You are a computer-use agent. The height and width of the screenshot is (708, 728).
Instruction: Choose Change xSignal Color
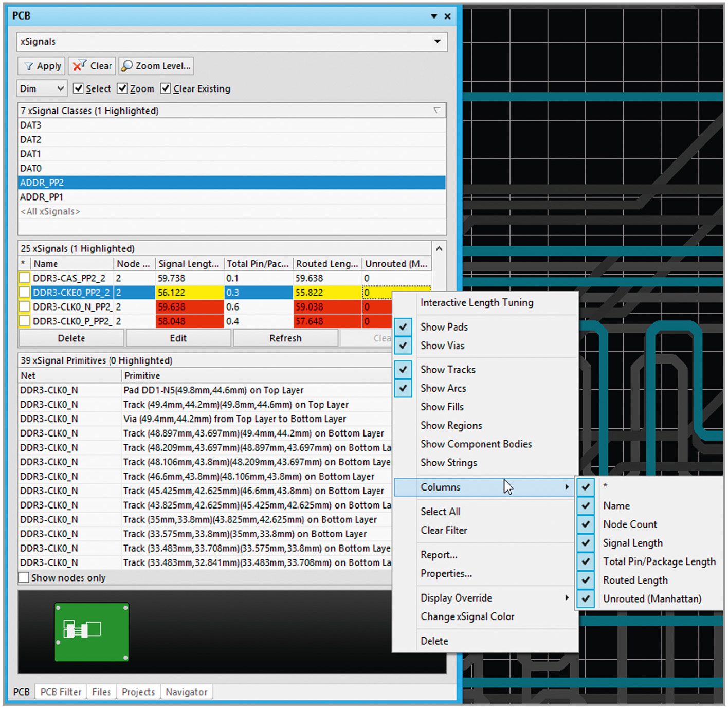(x=486, y=616)
